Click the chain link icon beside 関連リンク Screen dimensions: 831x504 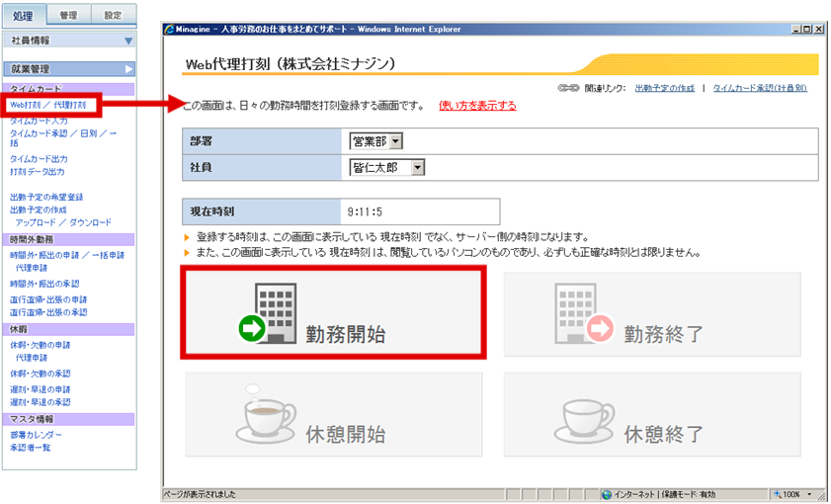(569, 88)
